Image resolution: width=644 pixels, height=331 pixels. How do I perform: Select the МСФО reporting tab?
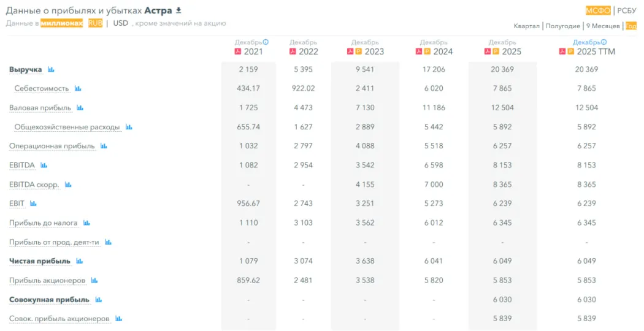coord(598,10)
